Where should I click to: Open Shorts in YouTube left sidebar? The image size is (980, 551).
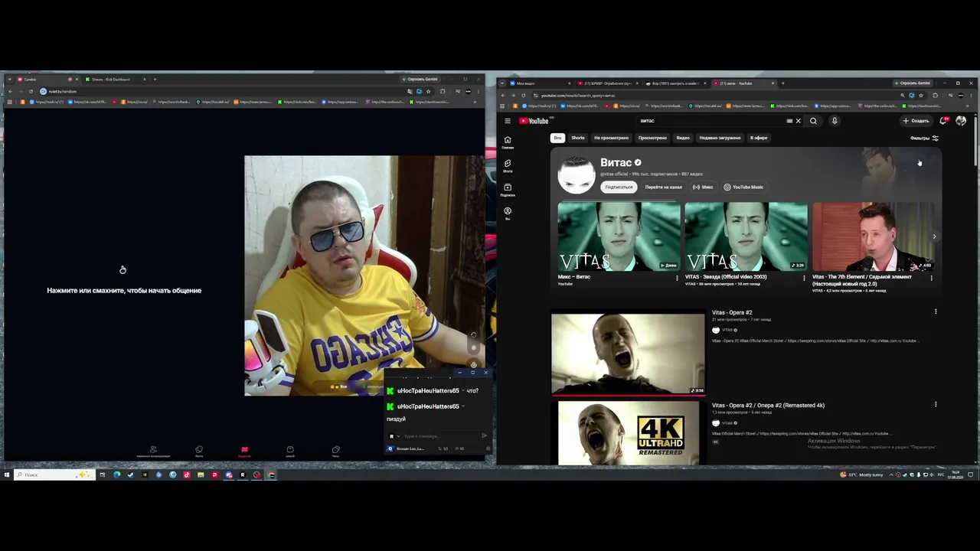pyautogui.click(x=507, y=165)
